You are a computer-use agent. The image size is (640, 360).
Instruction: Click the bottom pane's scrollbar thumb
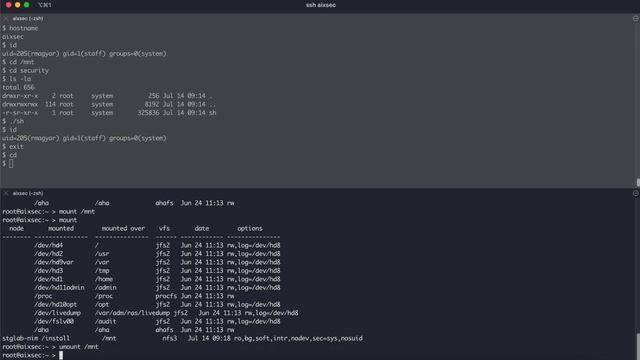click(x=638, y=346)
